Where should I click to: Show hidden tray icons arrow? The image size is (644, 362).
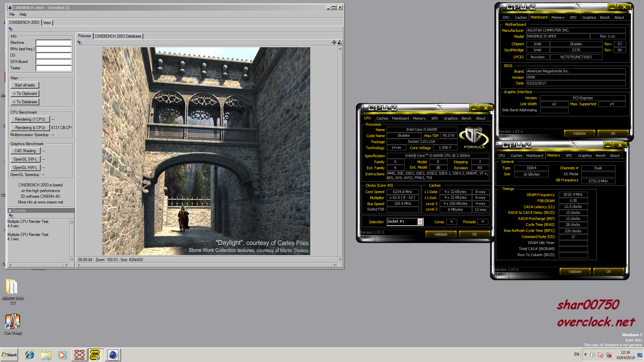(585, 355)
